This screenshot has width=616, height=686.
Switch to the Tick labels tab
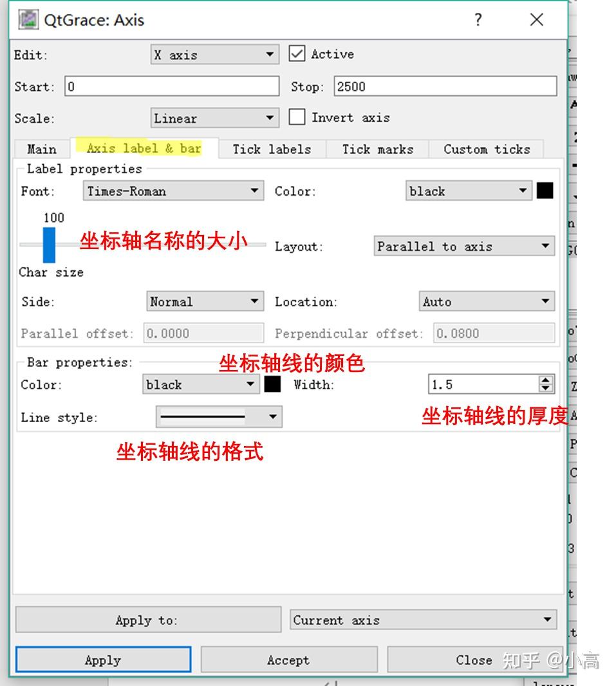[x=271, y=149]
